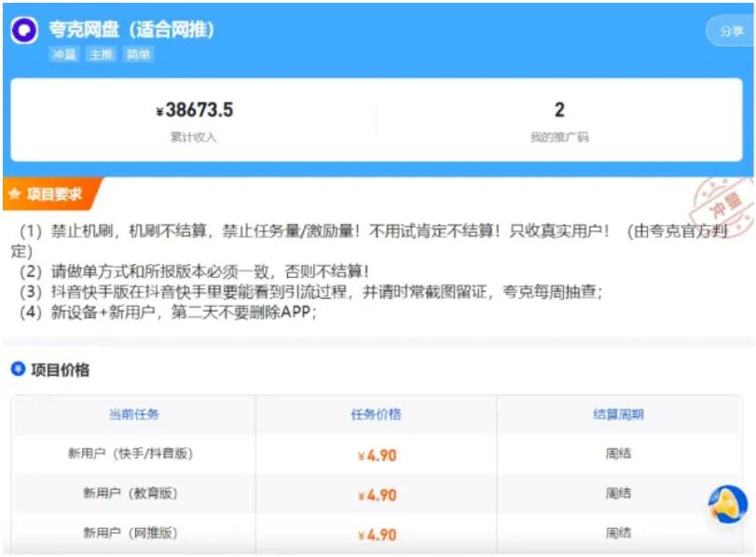This screenshot has width=756, height=557.
Task: Click 周结 in the 教育版 row
Action: (x=619, y=494)
